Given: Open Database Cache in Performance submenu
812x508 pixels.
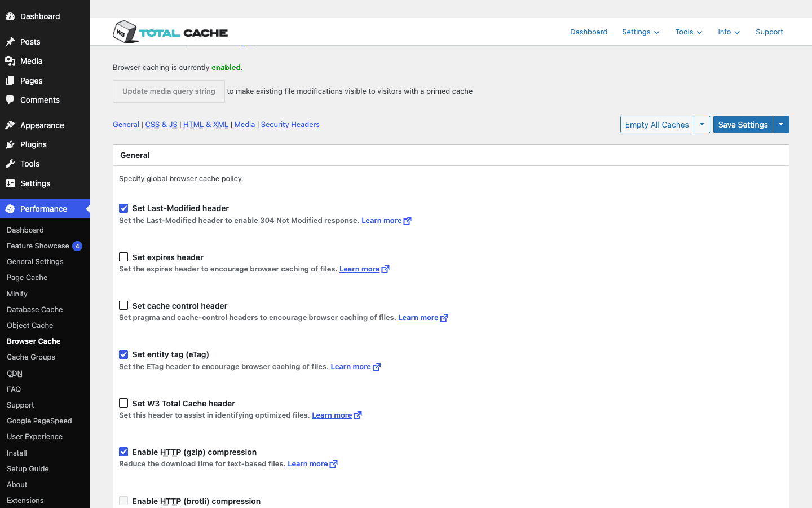Looking at the screenshot, I should coord(35,310).
